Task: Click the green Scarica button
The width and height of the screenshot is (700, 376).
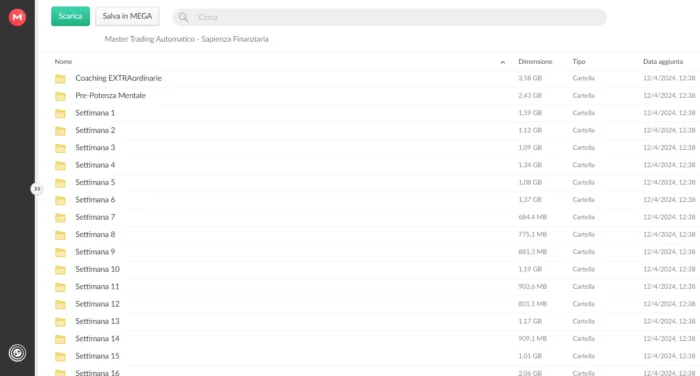Action: [71, 16]
